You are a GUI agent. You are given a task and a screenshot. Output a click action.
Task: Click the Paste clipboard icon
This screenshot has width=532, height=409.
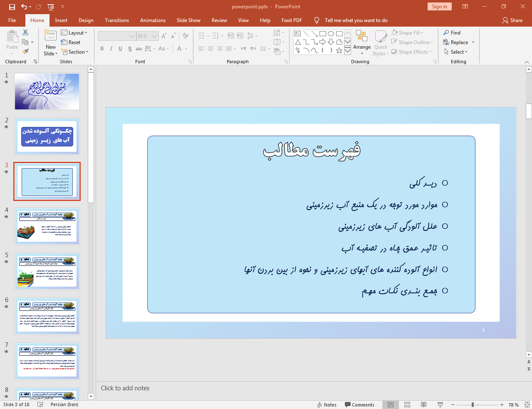click(x=12, y=37)
